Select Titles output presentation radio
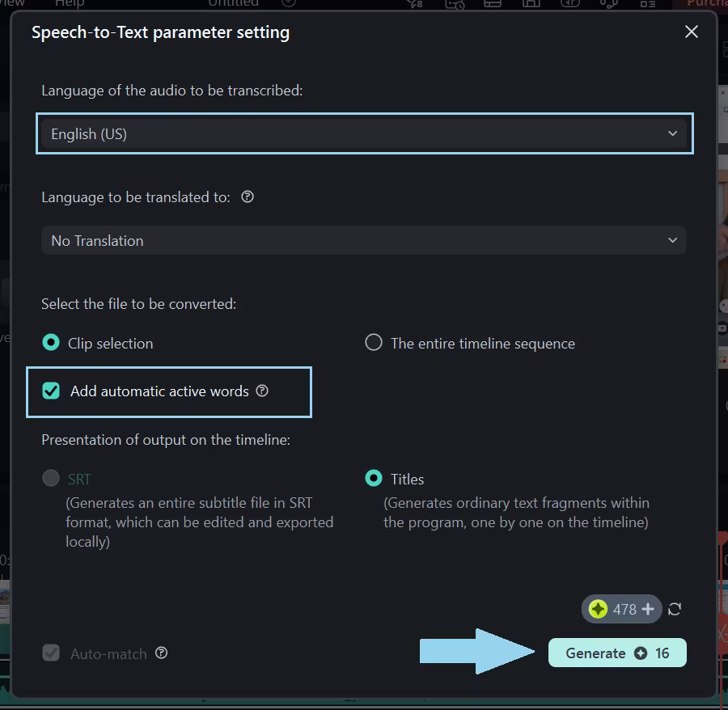This screenshot has height=710, width=728. click(x=374, y=479)
